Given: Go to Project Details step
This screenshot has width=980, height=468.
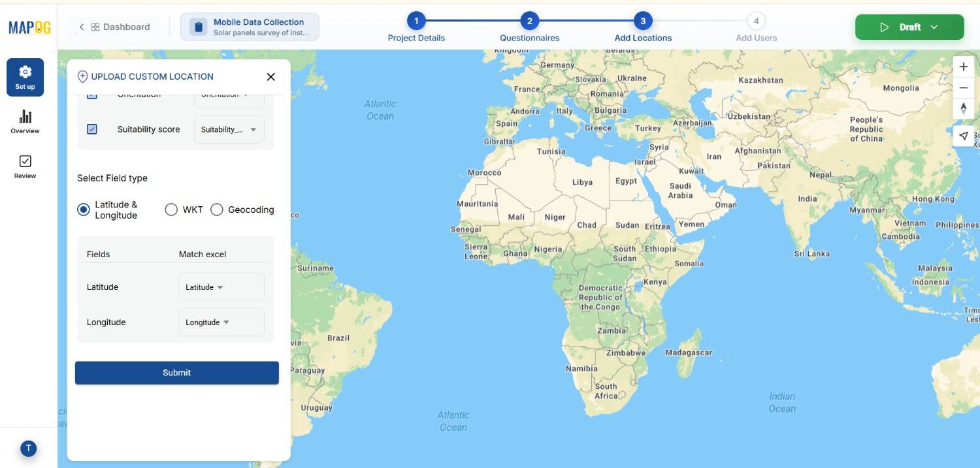Looking at the screenshot, I should coord(416,22).
